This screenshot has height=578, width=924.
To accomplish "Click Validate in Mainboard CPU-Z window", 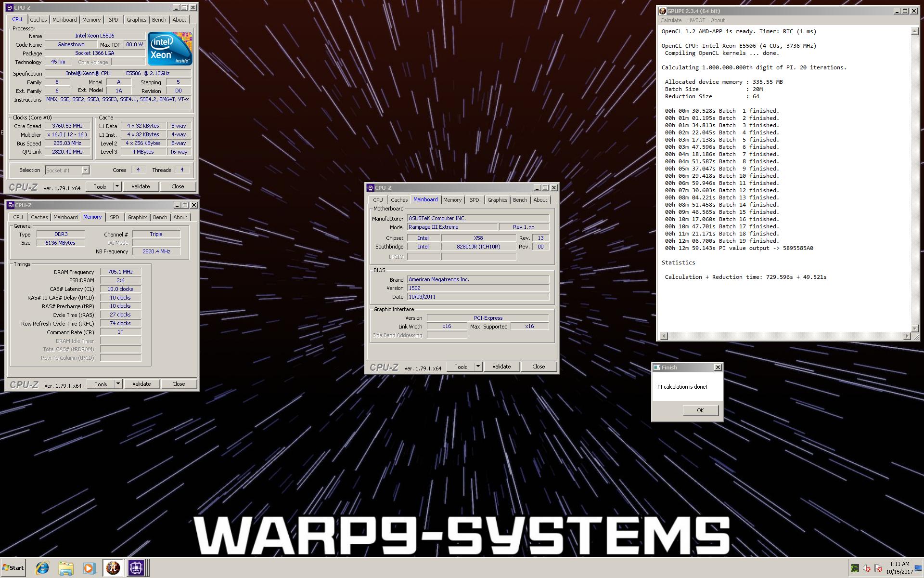I will pyautogui.click(x=501, y=367).
